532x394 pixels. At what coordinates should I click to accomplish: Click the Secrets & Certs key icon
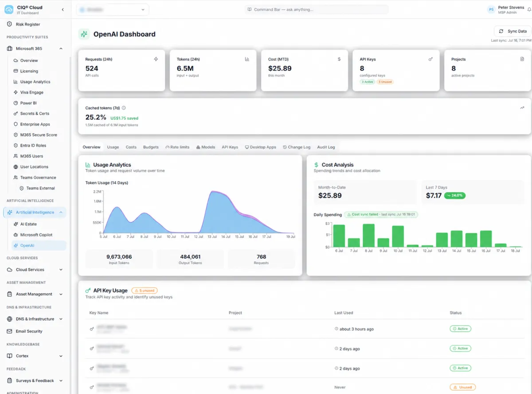(x=16, y=114)
